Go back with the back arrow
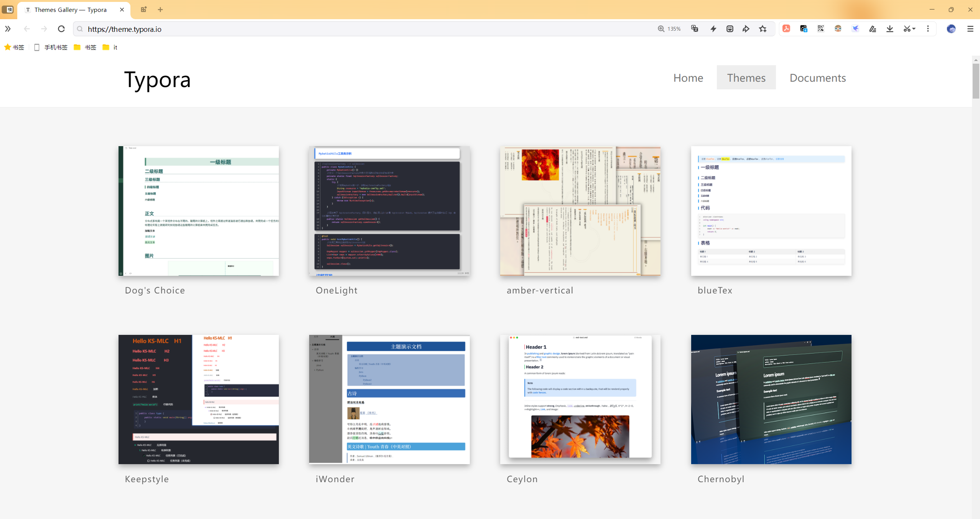This screenshot has width=980, height=519. click(x=26, y=29)
